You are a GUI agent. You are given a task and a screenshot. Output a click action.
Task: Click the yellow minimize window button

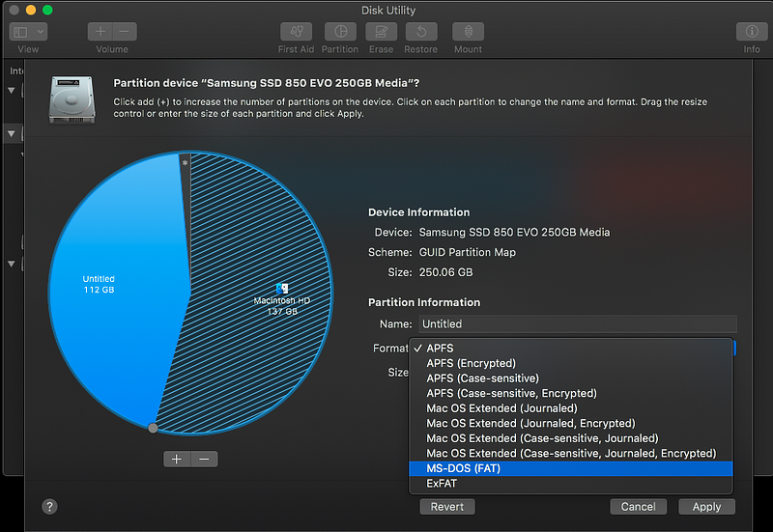(31, 10)
